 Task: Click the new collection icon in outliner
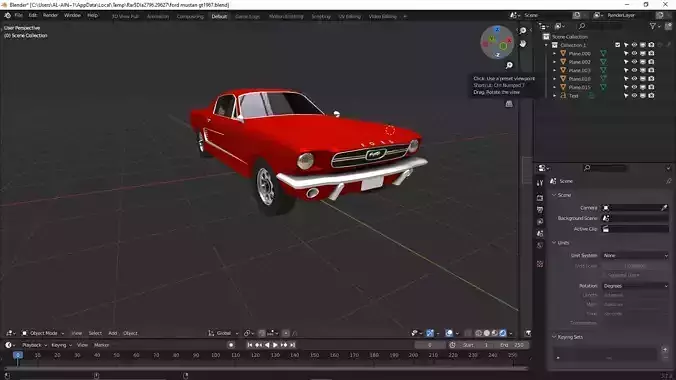[x=668, y=26]
